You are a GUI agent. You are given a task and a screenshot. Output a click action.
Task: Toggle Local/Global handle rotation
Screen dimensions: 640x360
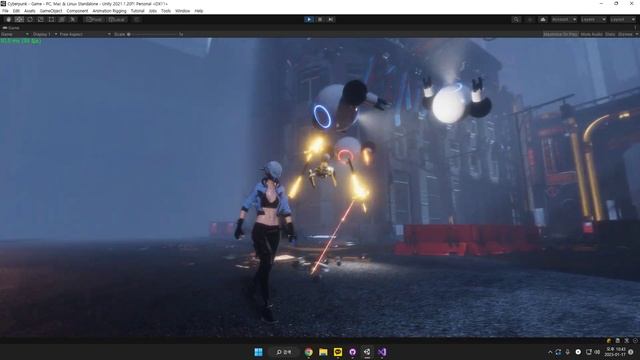pos(117,19)
